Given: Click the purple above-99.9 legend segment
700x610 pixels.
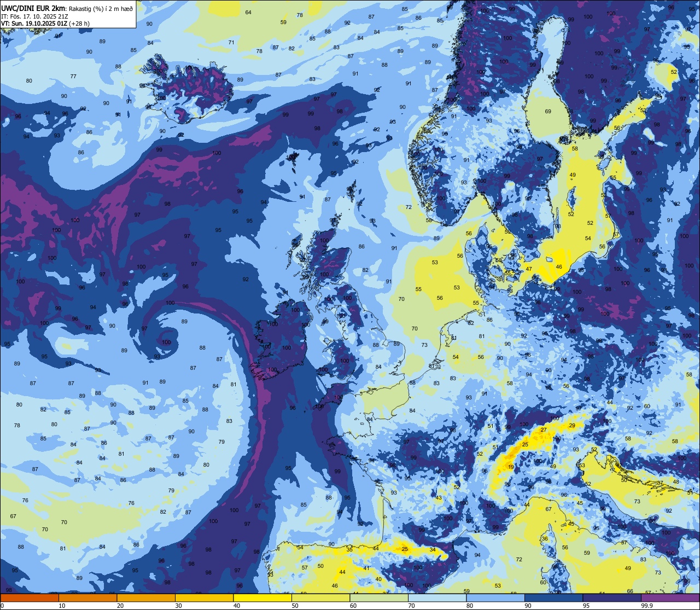Looking at the screenshot, I should point(670,597).
